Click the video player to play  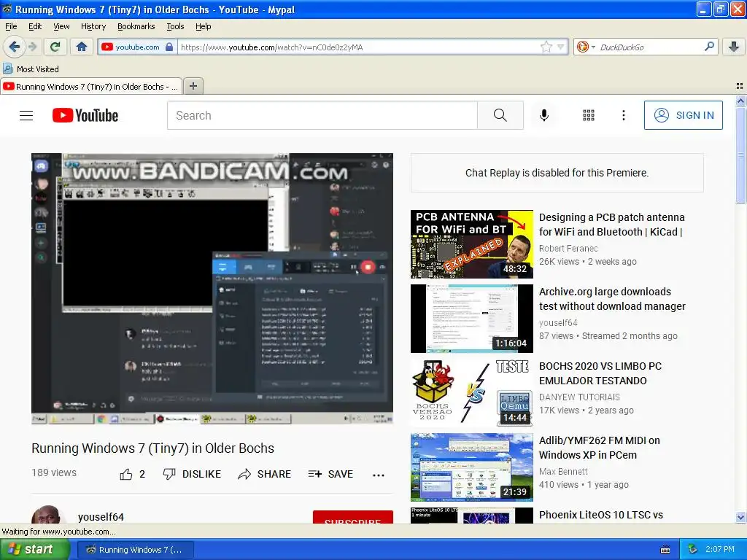[212, 289]
